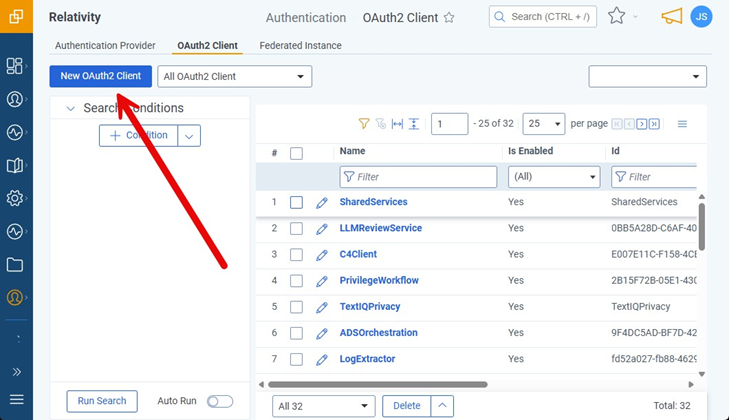Image resolution: width=729 pixels, height=420 pixels.
Task: Open the ADSOrchestration link
Action: click(x=378, y=333)
